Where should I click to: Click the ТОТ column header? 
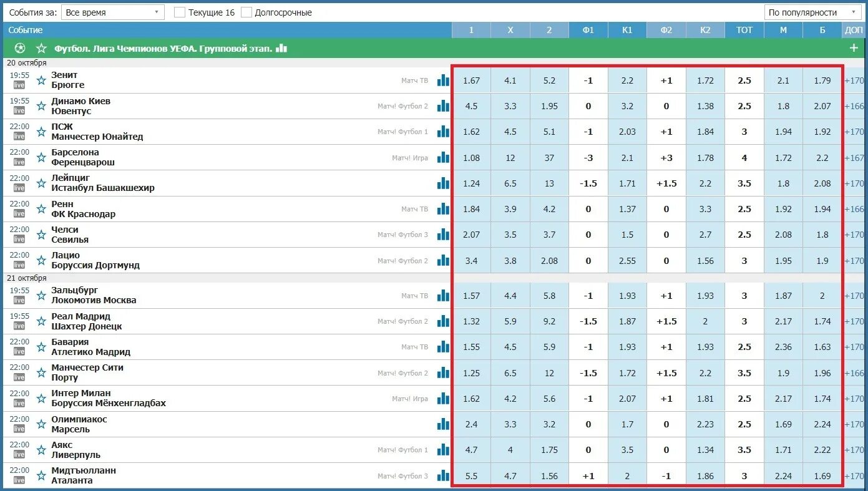coord(744,30)
